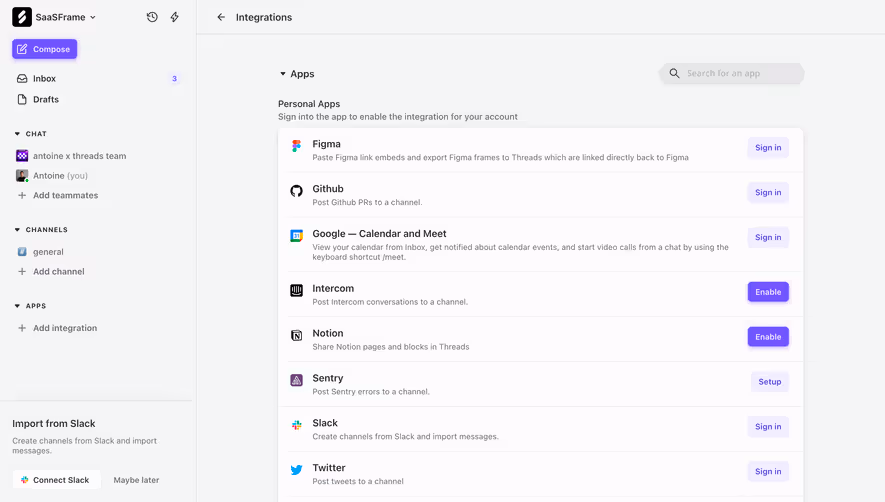885x502 pixels.
Task: Open the history clock icon
Action: 152,17
